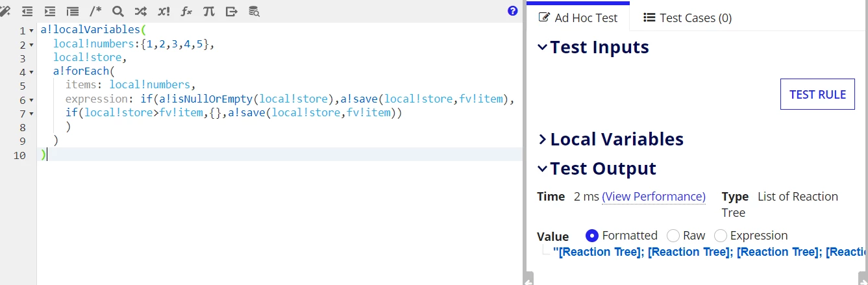Click a!forEach on line 4
The height and width of the screenshot is (285, 868).
(x=81, y=71)
